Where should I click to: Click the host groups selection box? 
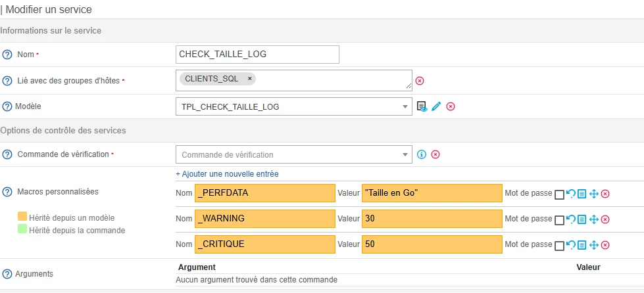(x=329, y=79)
